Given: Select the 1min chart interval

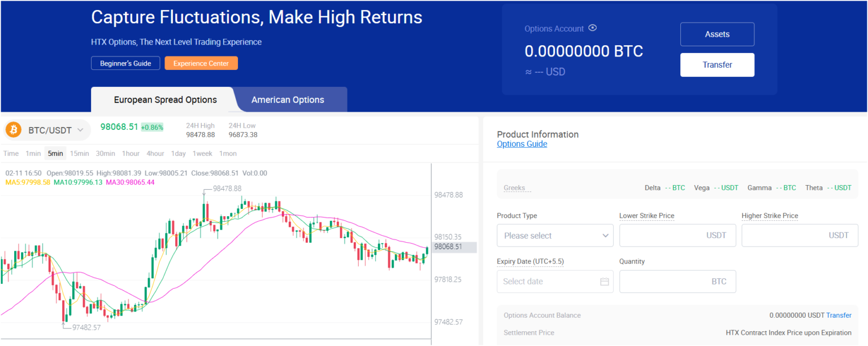Looking at the screenshot, I should (x=33, y=154).
